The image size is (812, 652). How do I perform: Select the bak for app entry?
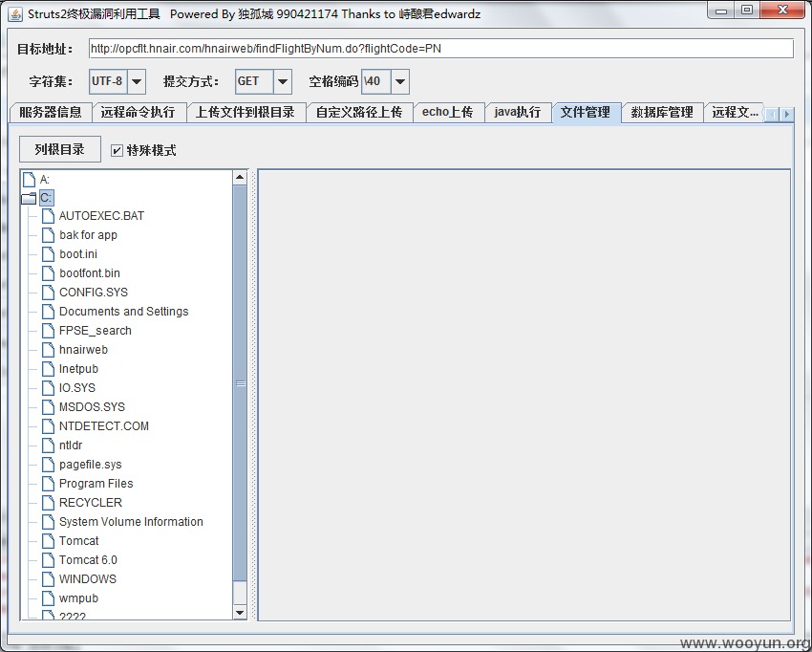tap(88, 235)
